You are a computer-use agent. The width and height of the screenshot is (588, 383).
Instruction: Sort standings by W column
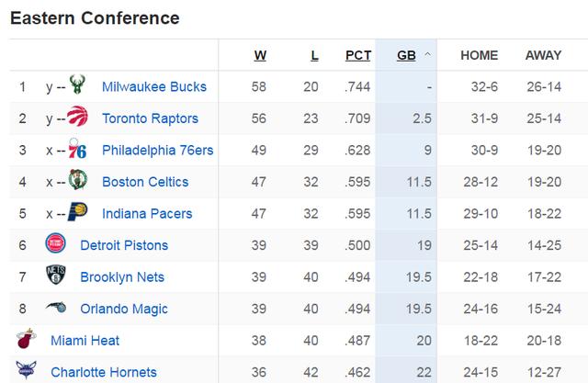(x=260, y=55)
